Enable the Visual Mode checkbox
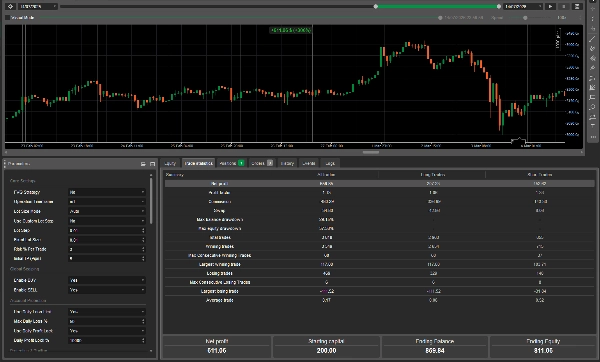The height and width of the screenshot is (362, 600). pos(7,18)
